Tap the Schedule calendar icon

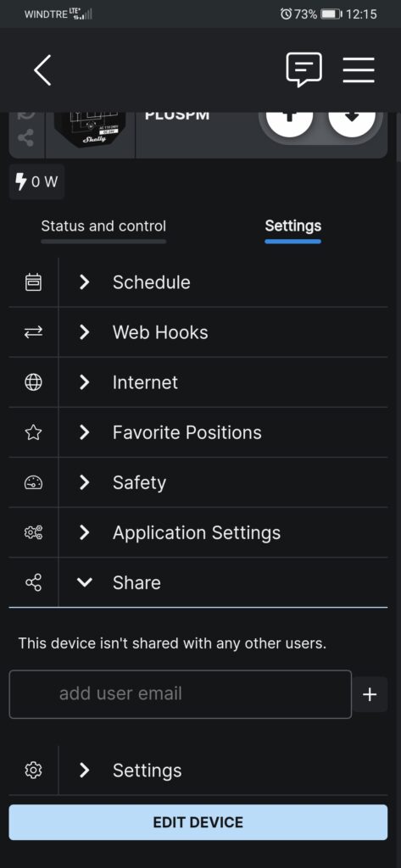pos(33,282)
